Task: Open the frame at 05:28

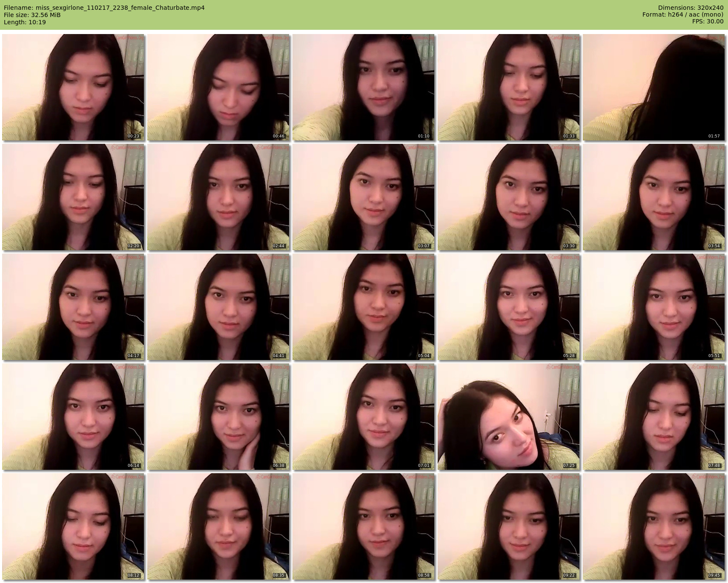Action: (509, 307)
